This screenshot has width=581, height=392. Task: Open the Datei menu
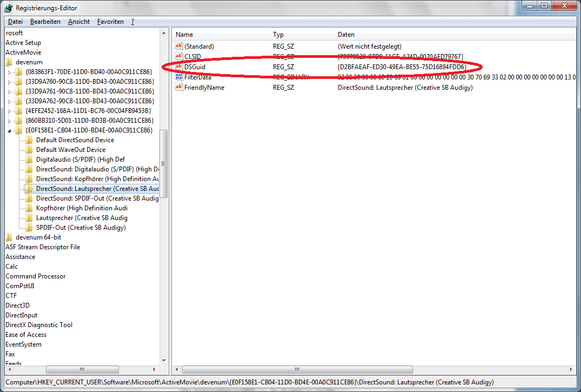(x=15, y=22)
